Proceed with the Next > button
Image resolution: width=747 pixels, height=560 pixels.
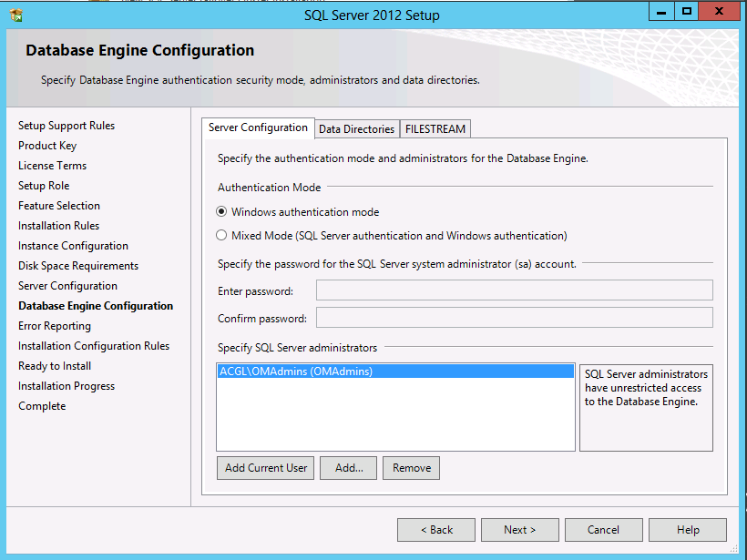click(520, 530)
